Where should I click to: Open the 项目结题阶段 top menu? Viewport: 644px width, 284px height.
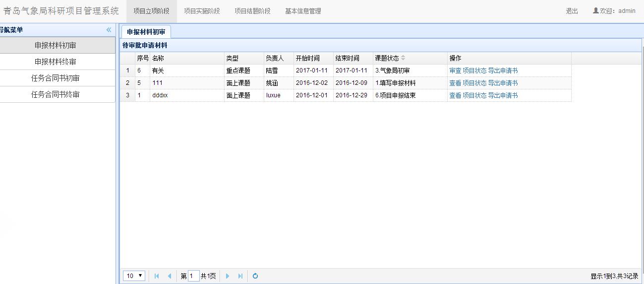(x=252, y=11)
